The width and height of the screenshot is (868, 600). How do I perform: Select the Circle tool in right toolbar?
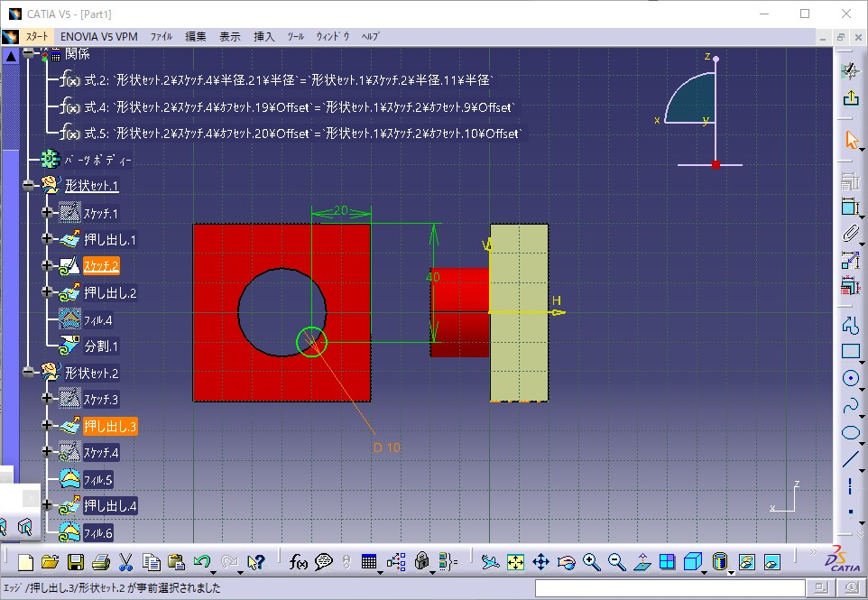pyautogui.click(x=853, y=379)
